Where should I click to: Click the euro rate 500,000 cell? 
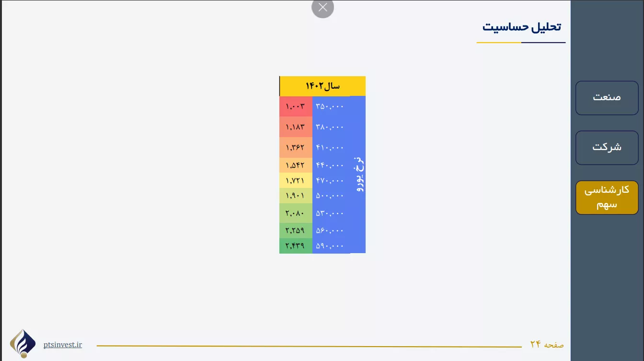point(330,196)
